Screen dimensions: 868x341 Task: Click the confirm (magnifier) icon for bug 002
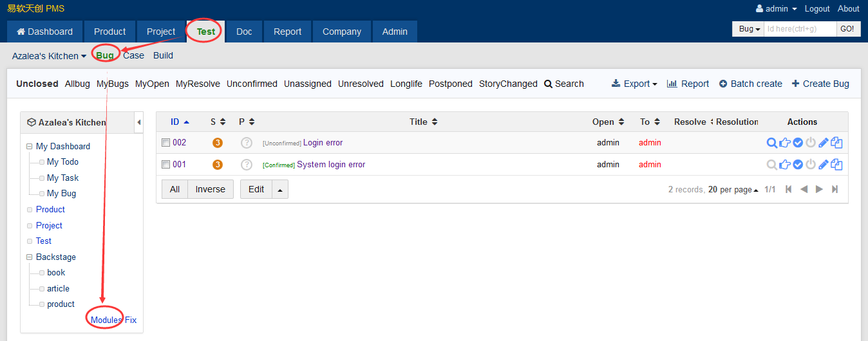coord(771,143)
